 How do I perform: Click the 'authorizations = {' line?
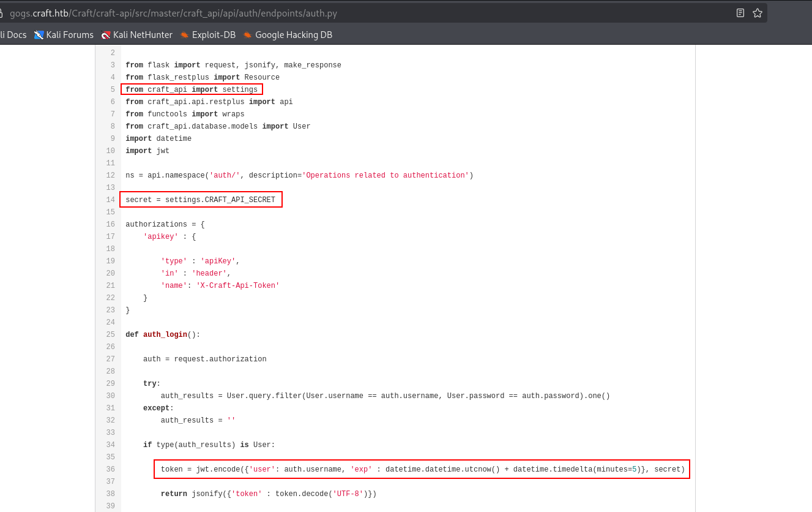tap(165, 224)
